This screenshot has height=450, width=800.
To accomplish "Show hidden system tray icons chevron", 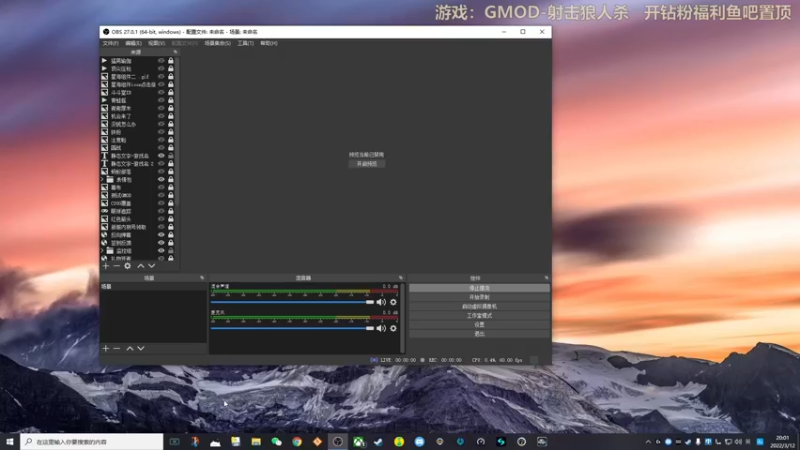I will 648,442.
